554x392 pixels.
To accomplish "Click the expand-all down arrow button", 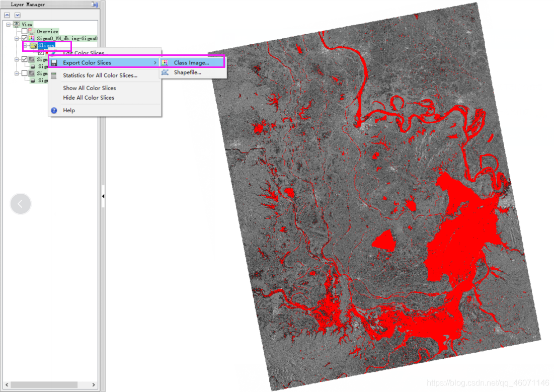I will pyautogui.click(x=17, y=15).
